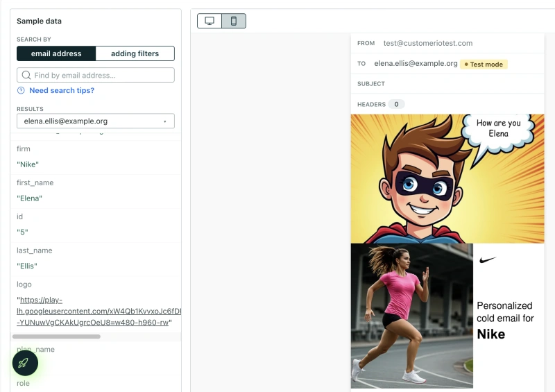
Task: Click the "Ellis" last_name value
Action: [27, 266]
